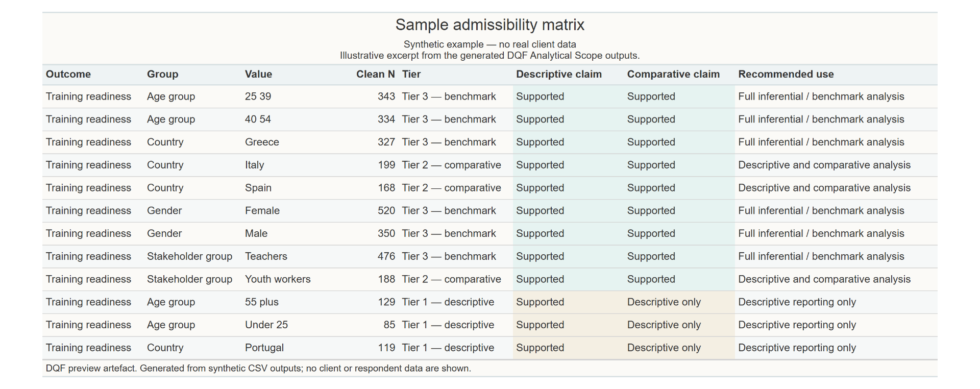Click 'Age group' in the Under 25 row
This screenshot has height=389, width=980.
[171, 325]
